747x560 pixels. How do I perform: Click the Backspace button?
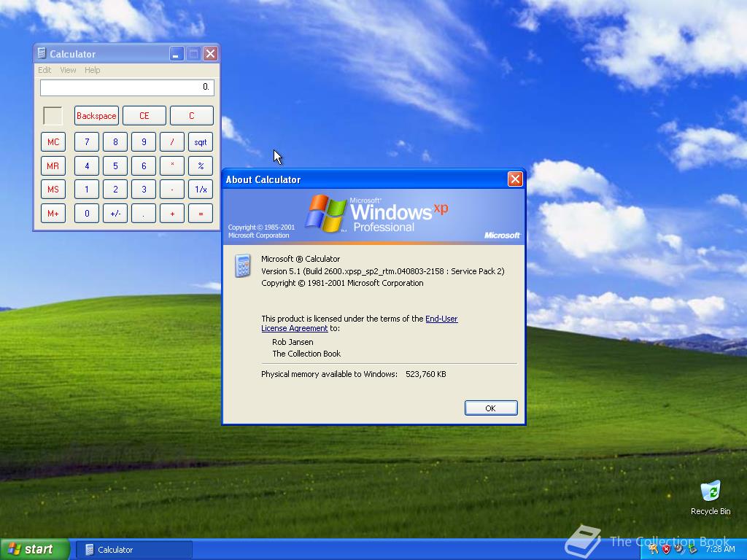click(96, 116)
